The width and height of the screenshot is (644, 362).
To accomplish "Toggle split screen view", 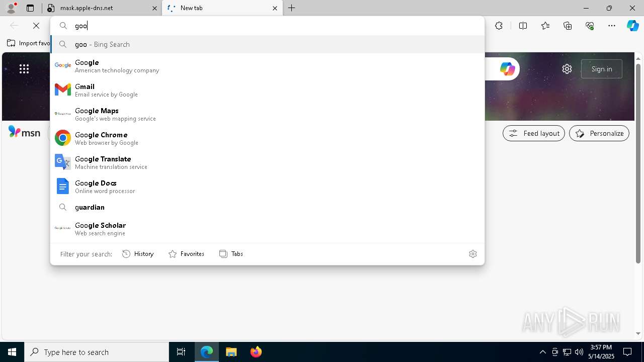I will point(523,26).
